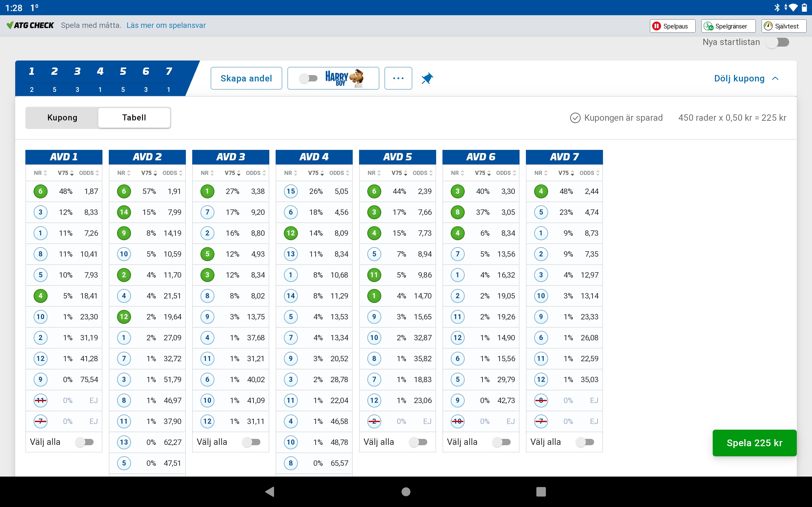Turn on Välj alla for AVD 1
812x507 pixels.
(84, 442)
